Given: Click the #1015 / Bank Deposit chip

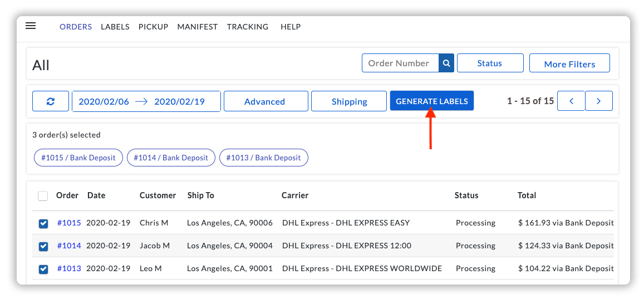Looking at the screenshot, I should tap(78, 158).
